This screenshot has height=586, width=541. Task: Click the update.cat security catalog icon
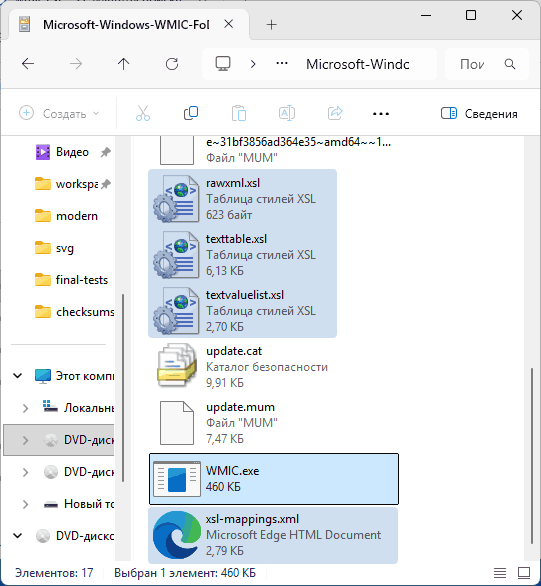[177, 366]
